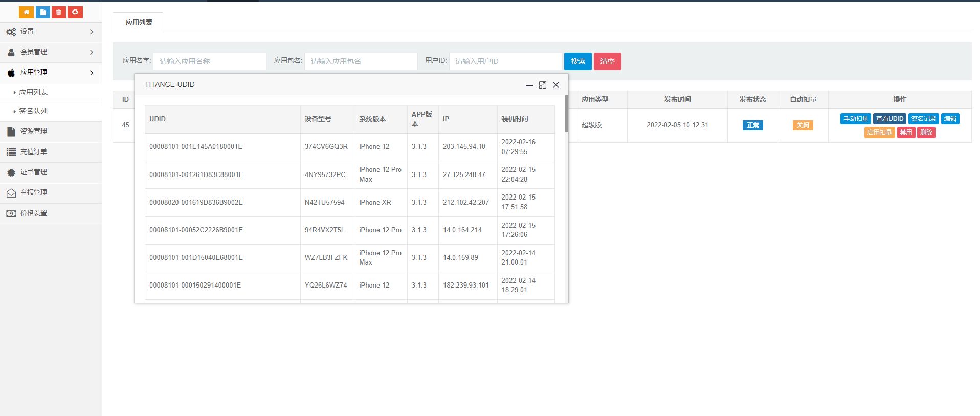980x416 pixels.
Task: Click the 签名记录 button
Action: click(924, 119)
